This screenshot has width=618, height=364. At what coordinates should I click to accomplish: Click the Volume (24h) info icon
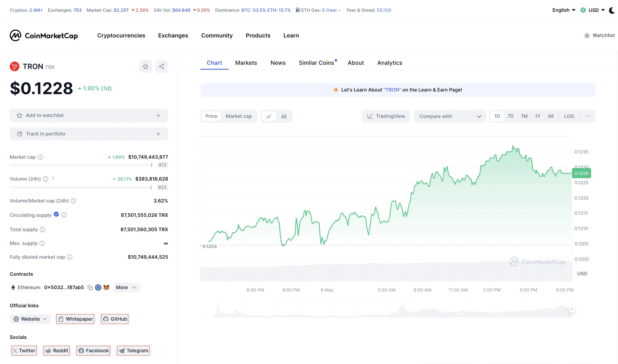[46, 179]
